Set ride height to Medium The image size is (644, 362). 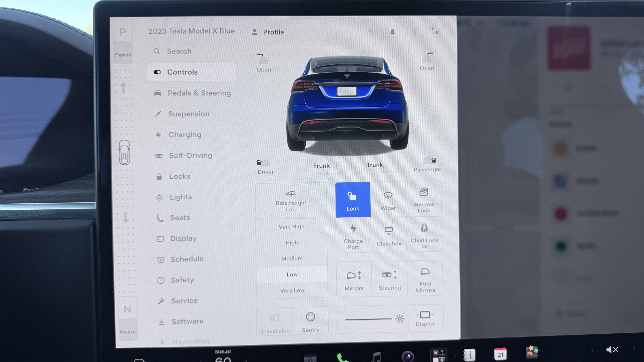(292, 258)
